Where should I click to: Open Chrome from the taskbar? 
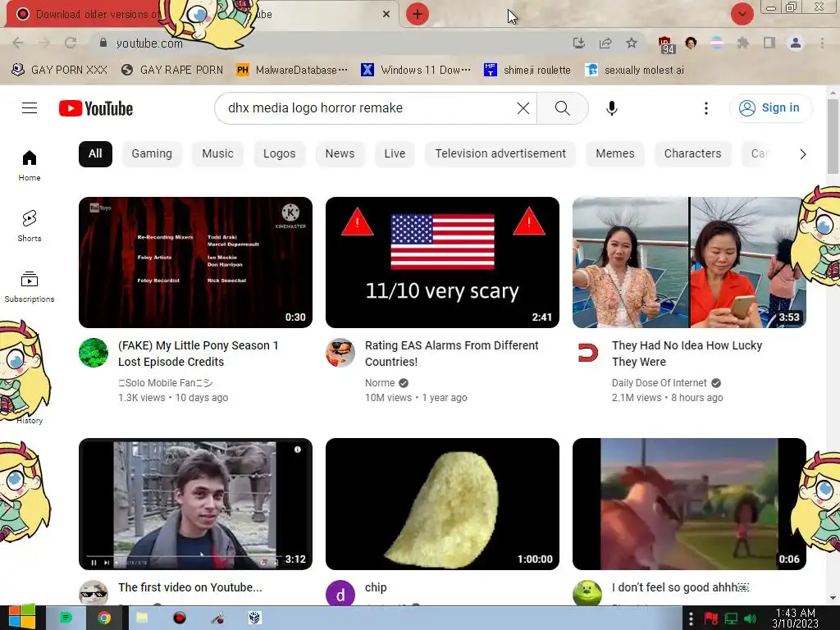pos(104,619)
